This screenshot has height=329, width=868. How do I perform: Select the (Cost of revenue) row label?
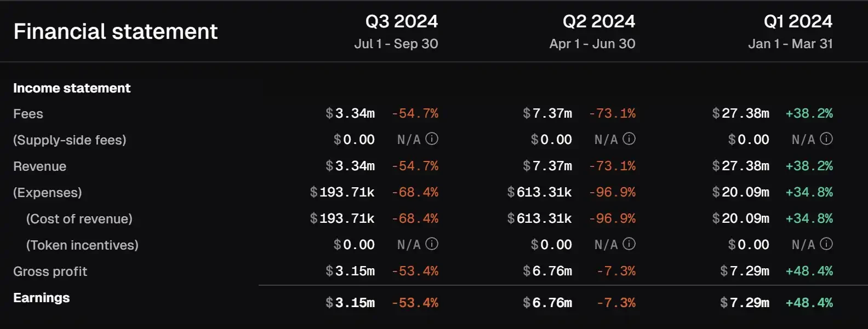[79, 219]
